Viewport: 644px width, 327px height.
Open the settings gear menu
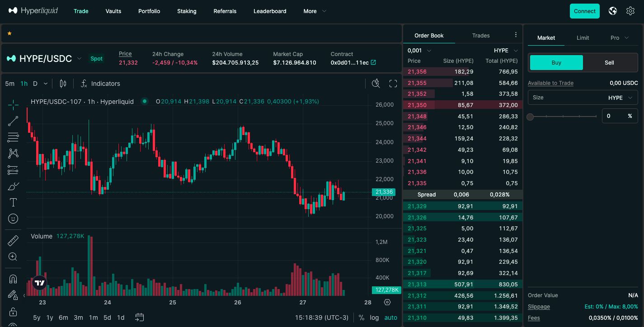(x=630, y=11)
